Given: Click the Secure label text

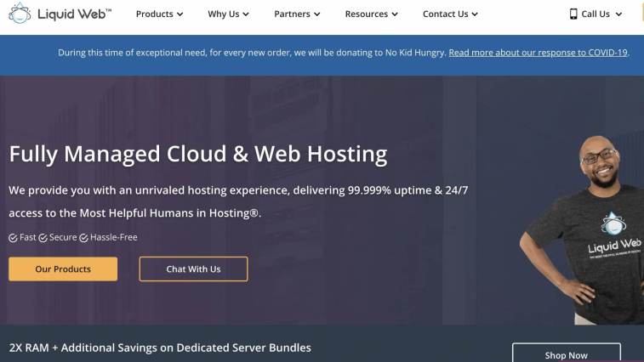Looking at the screenshot, I should 63,237.
